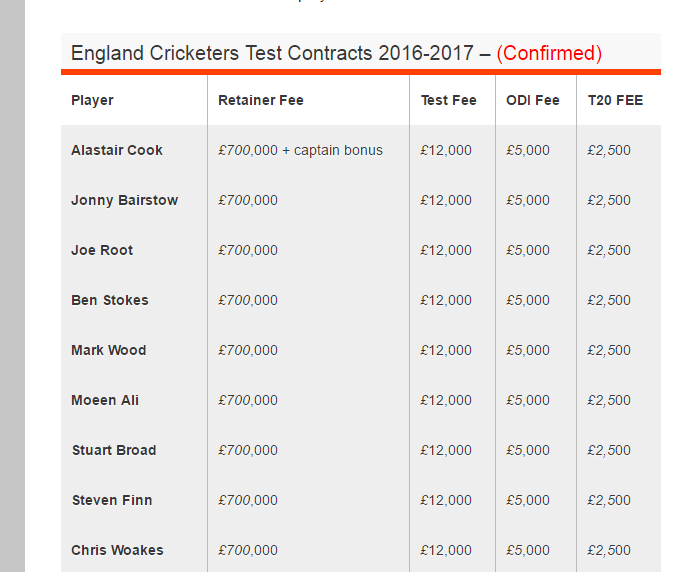Screen dimensions: 694x572
Task: Select the ODI Fee column header
Action: click(x=532, y=100)
